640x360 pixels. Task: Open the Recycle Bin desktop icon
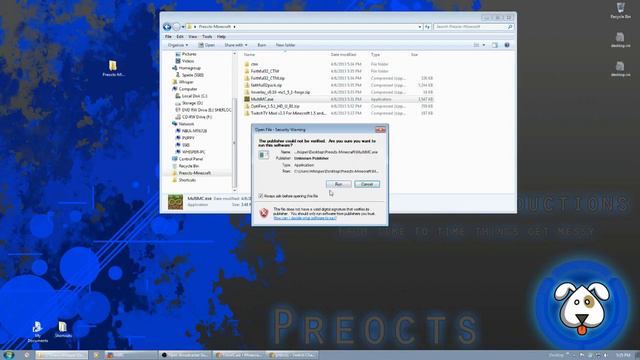point(620,10)
